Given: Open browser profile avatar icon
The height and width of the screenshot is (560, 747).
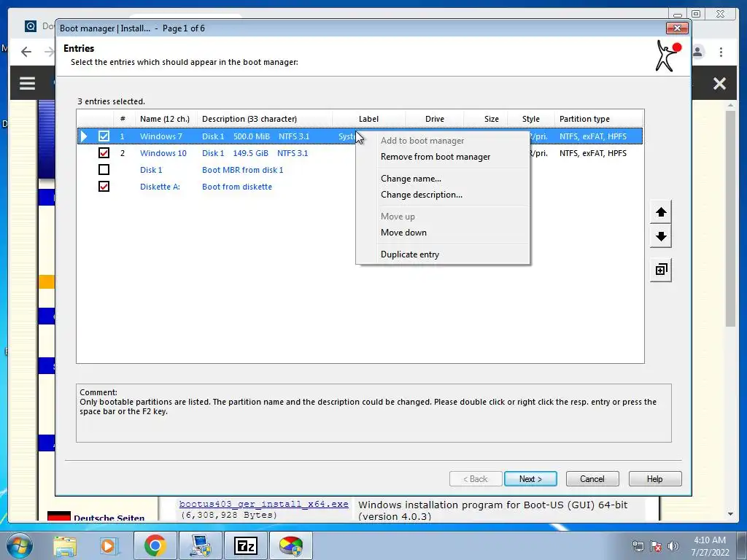Looking at the screenshot, I should [698, 52].
